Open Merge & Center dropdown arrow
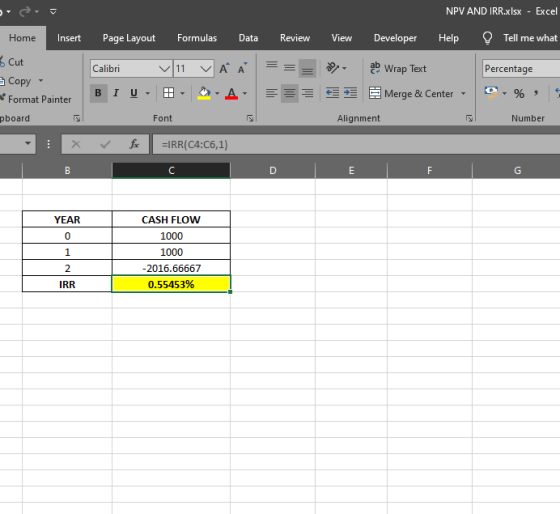The height and width of the screenshot is (514, 560). (x=463, y=94)
